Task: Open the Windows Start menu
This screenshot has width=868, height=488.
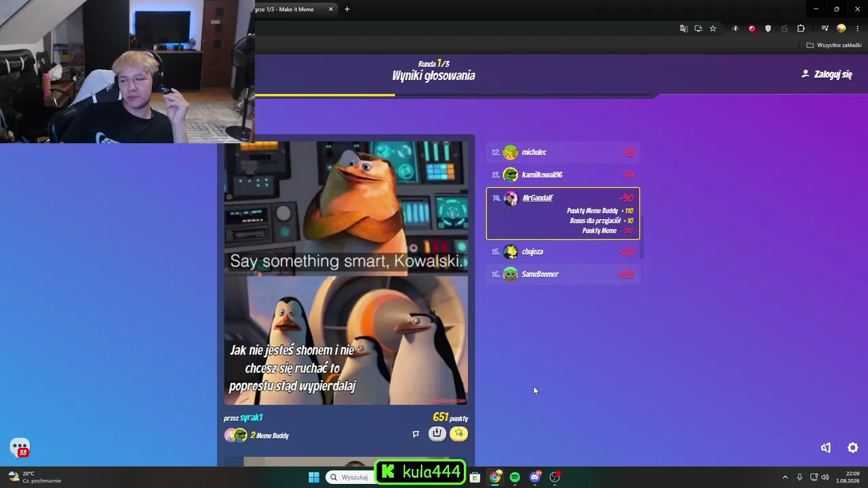Action: tap(314, 477)
